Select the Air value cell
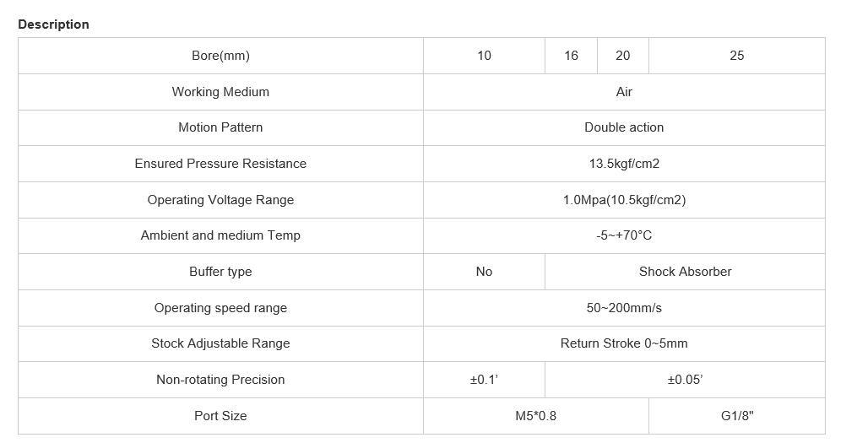 [624, 92]
